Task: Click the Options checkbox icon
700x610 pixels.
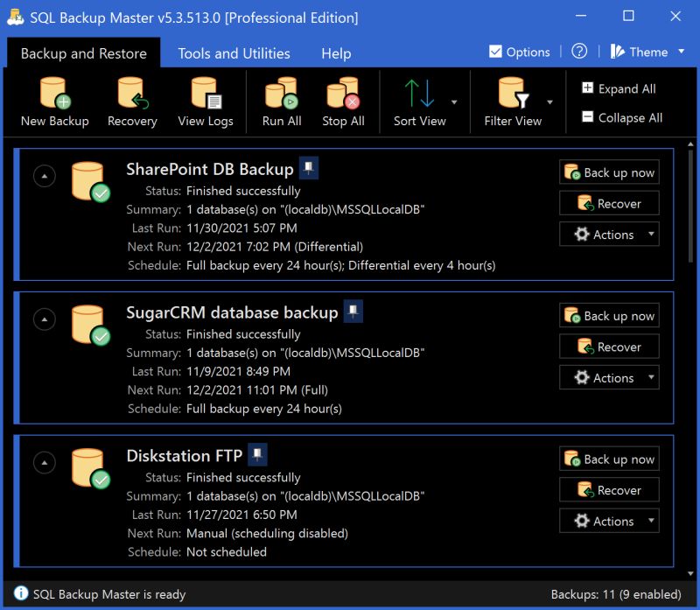Action: tap(495, 52)
